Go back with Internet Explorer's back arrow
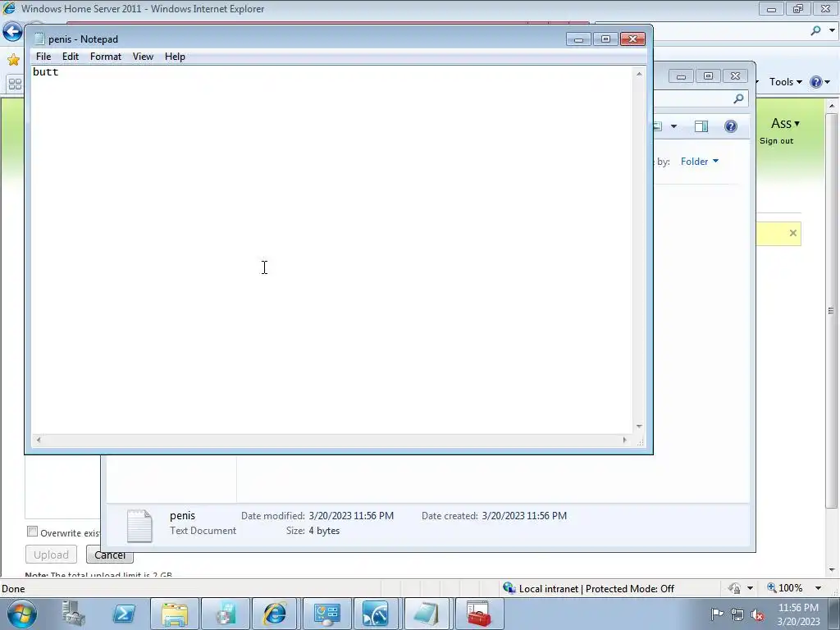Screen dimensions: 840x630 pos(12,32)
